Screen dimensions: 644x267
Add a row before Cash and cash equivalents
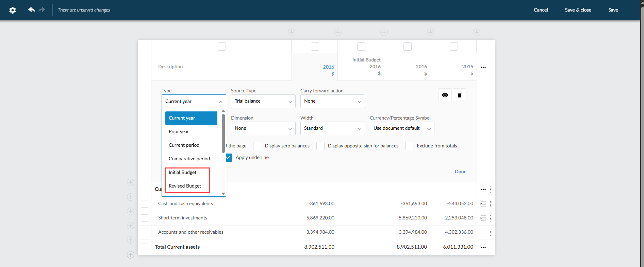click(131, 197)
